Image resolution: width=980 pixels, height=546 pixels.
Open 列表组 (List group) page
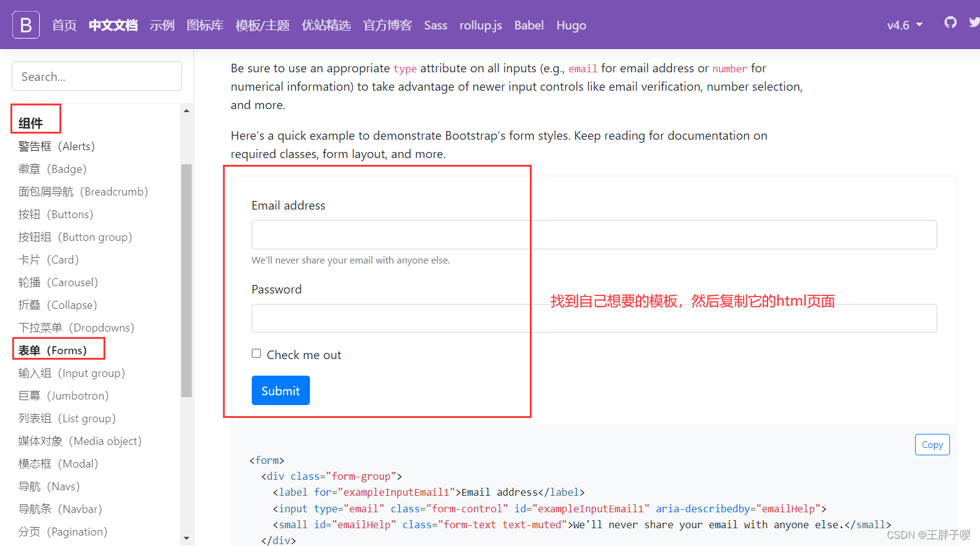click(67, 419)
